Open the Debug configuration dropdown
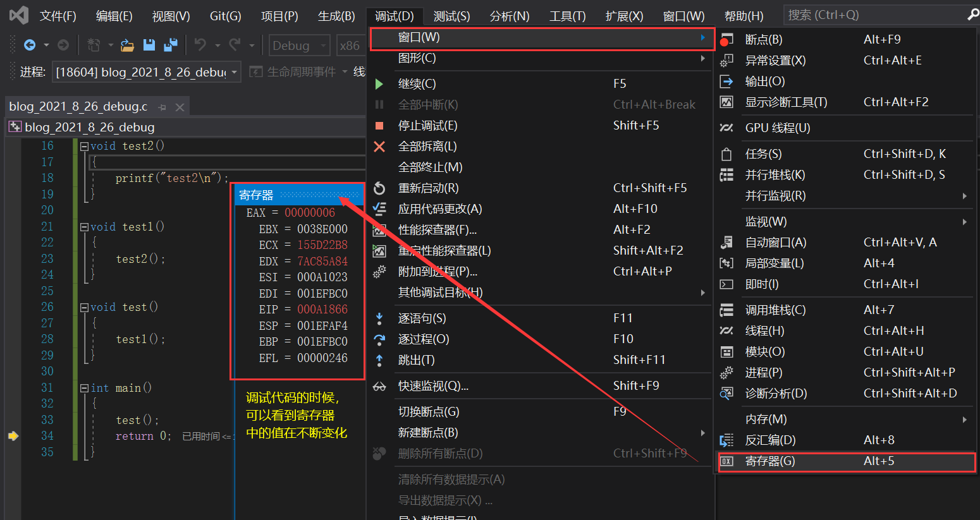 [x=300, y=45]
